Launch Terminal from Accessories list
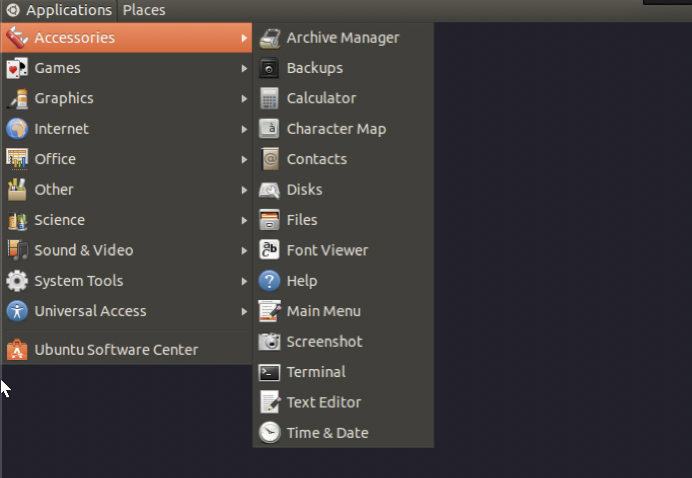This screenshot has height=478, width=692. pyautogui.click(x=343, y=372)
